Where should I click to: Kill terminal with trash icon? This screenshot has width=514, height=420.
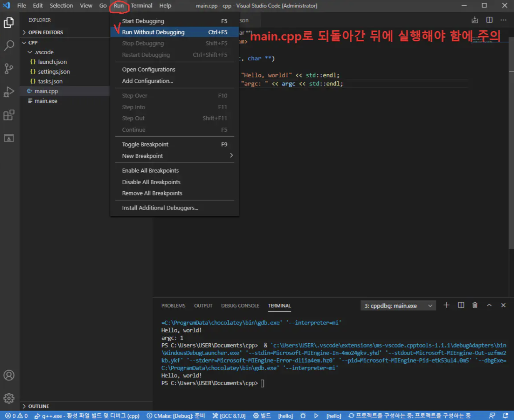[x=475, y=305]
